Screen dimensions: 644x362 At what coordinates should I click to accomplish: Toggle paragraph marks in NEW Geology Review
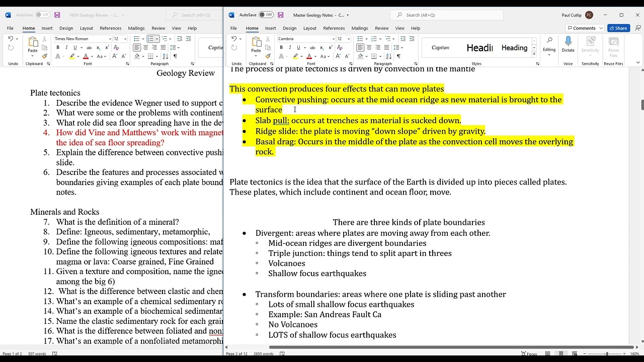pyautogui.click(x=175, y=56)
